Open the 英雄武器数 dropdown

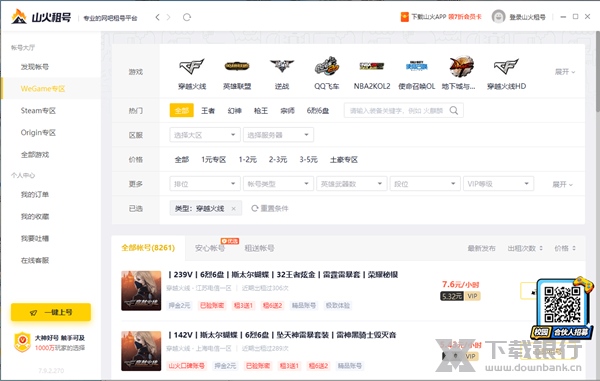click(x=352, y=184)
